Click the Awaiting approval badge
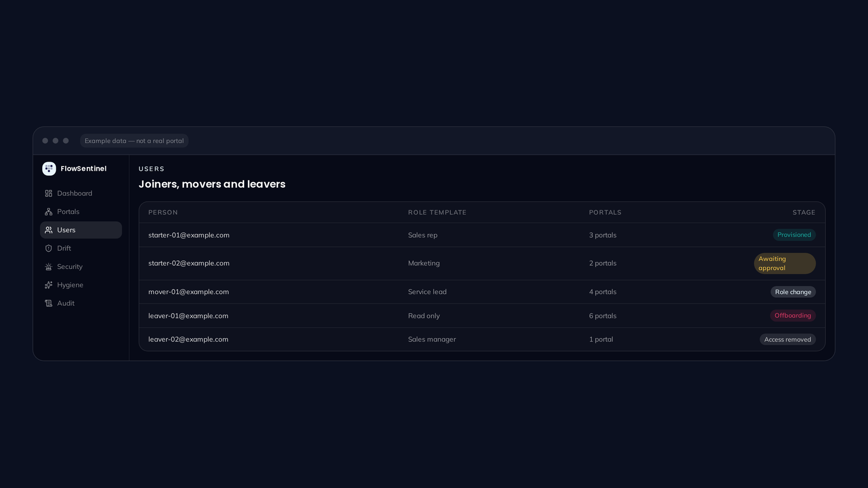This screenshot has height=488, width=868. (785, 264)
